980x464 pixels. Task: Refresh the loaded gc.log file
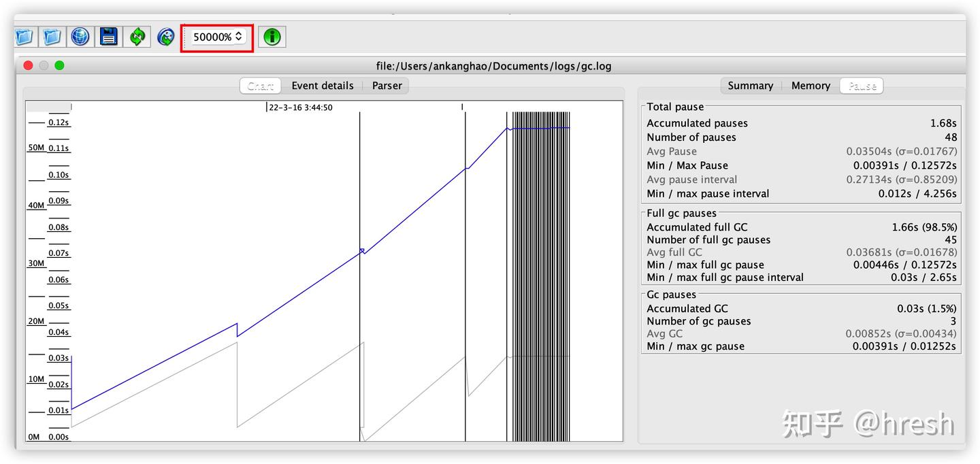(137, 37)
